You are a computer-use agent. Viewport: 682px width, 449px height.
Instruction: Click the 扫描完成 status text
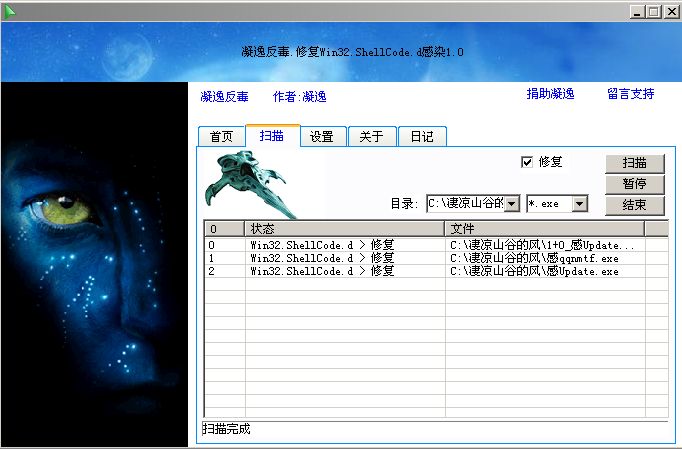point(227,429)
